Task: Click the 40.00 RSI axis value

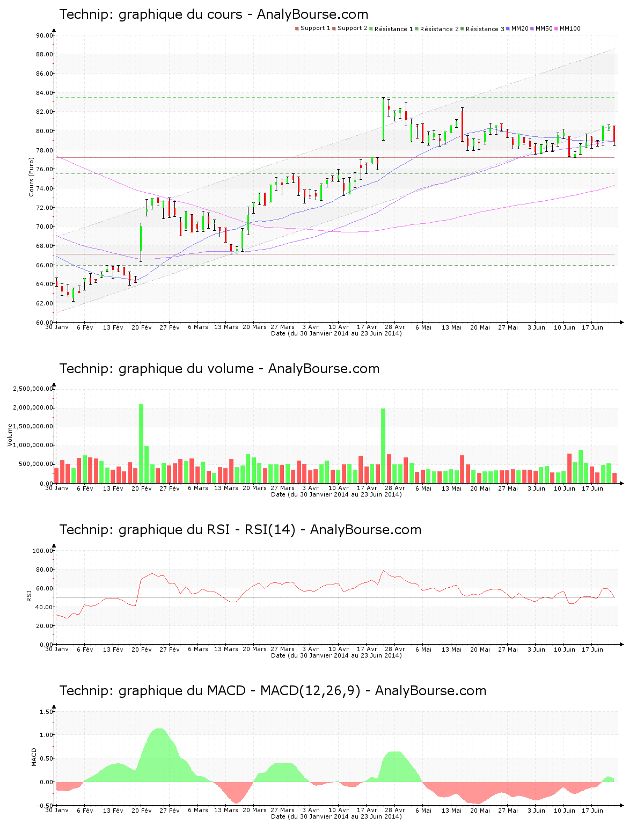Action: tap(45, 607)
